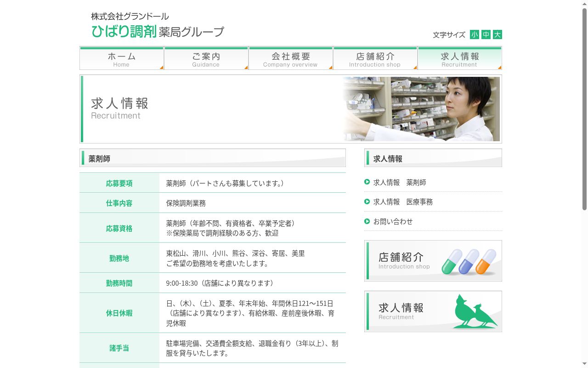Click the 薬剤師（パートさんも募集しています。） text
This screenshot has width=588, height=368.
[x=226, y=183]
